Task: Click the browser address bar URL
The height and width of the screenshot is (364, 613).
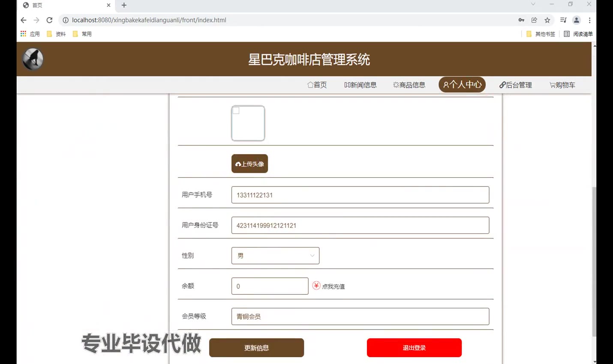Action: coord(149,20)
